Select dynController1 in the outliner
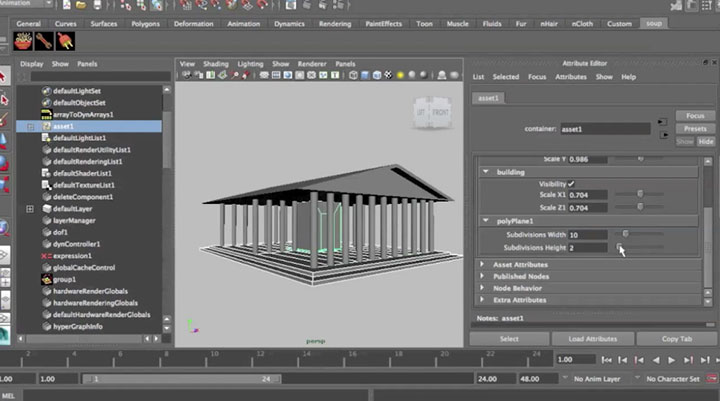720x401 pixels. pyautogui.click(x=77, y=244)
